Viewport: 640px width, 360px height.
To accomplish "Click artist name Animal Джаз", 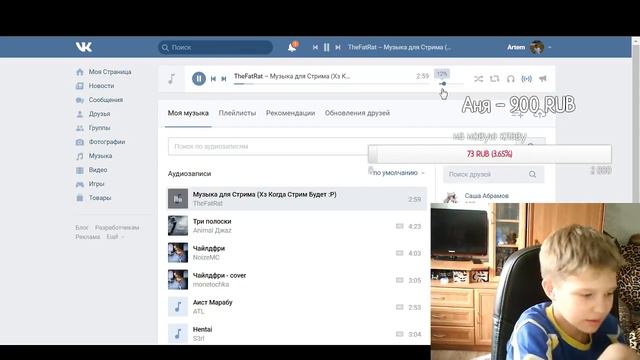I will pos(212,231).
